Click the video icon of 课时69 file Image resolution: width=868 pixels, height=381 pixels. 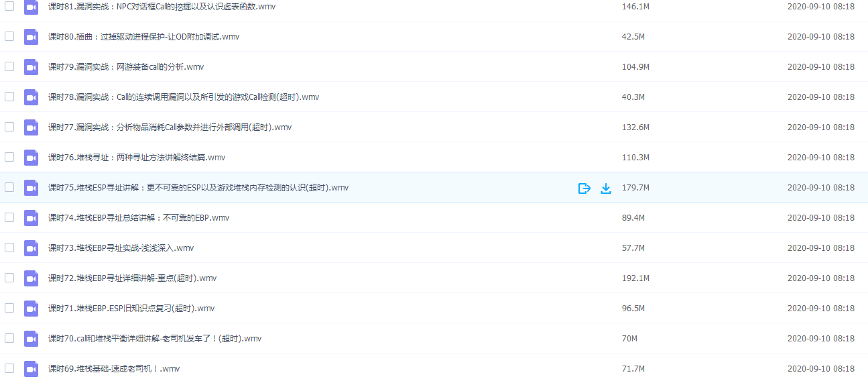point(31,369)
